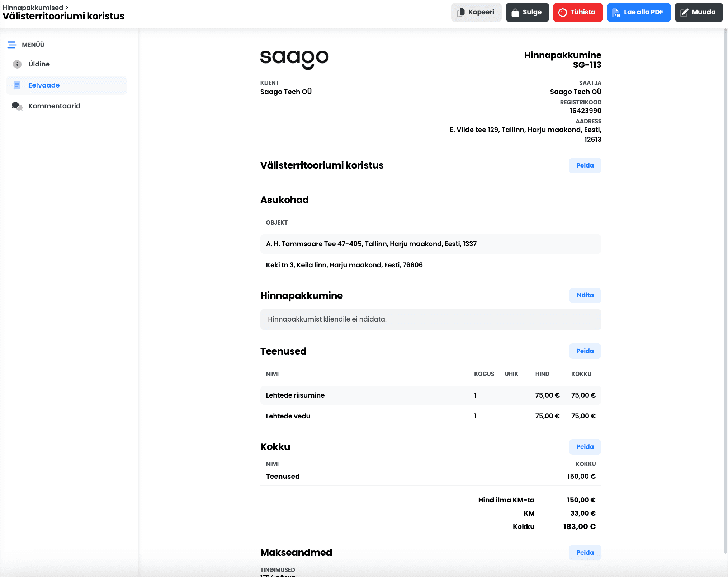The height and width of the screenshot is (577, 728).
Task: Click the HIND column header in Teenused
Action: [542, 374]
